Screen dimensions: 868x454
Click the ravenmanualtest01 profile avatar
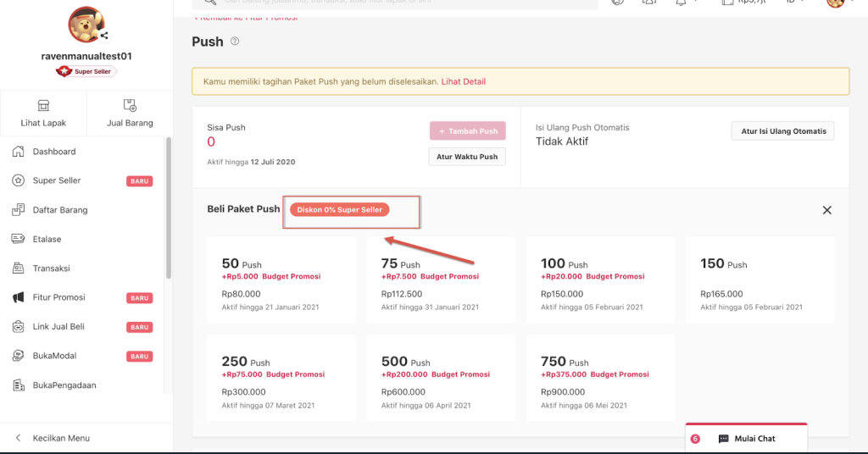coord(86,25)
